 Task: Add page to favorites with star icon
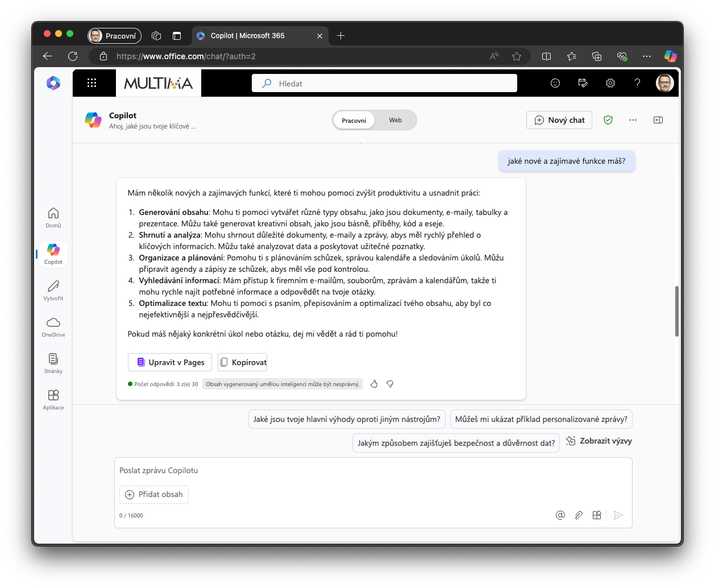(x=517, y=56)
